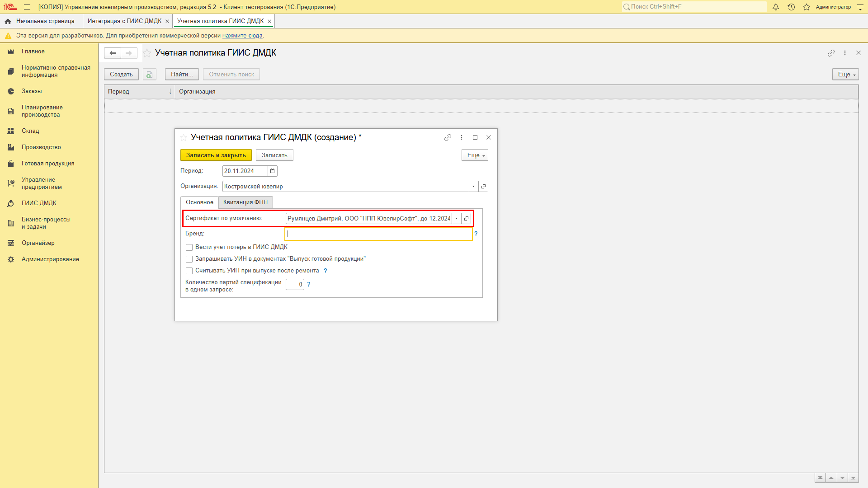Click the global search box
The width and height of the screenshot is (868, 488).
pyautogui.click(x=694, y=7)
